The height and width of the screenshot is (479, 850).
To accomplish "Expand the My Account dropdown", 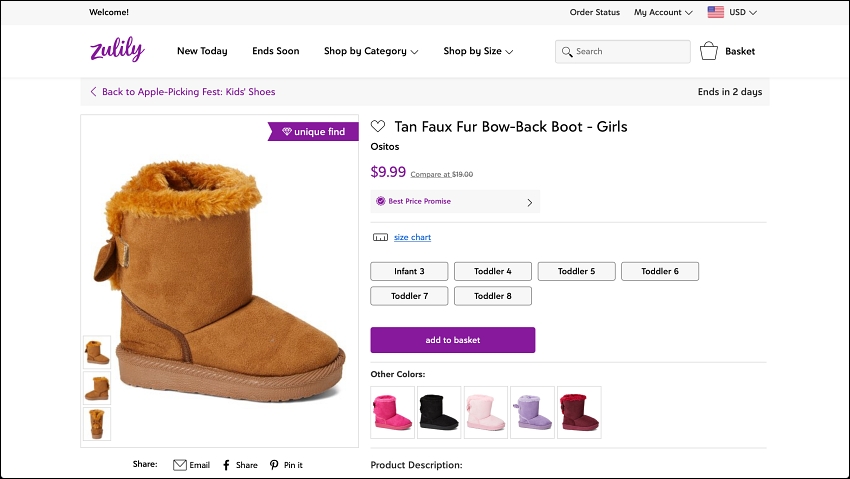I will (x=663, y=12).
